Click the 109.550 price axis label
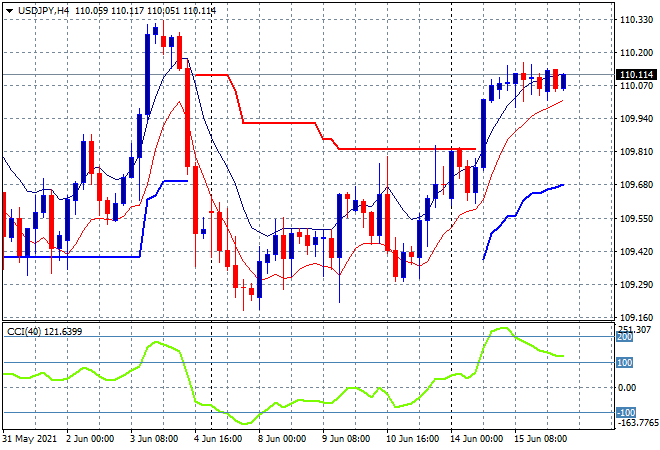Viewport: 660px width, 450px height. (x=636, y=218)
